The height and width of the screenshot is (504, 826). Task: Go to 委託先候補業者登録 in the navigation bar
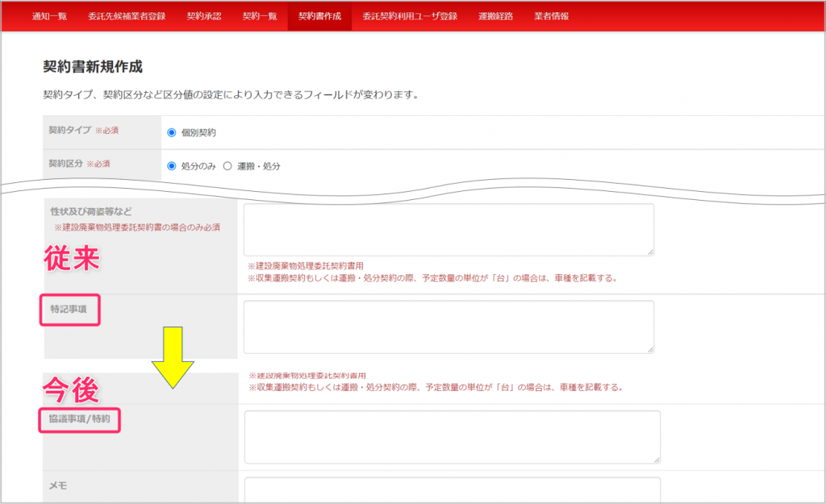point(127,16)
